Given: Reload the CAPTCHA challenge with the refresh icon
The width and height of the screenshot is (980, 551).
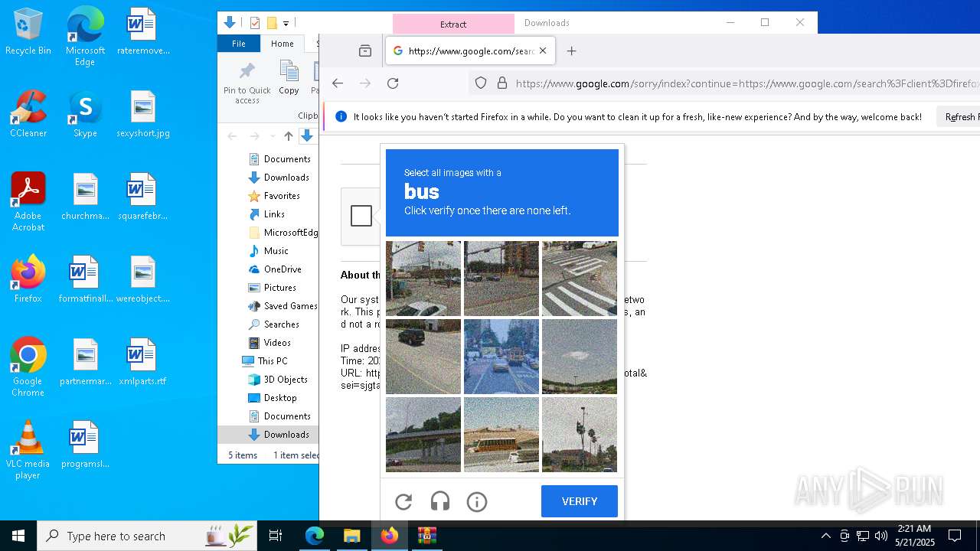Looking at the screenshot, I should [403, 502].
